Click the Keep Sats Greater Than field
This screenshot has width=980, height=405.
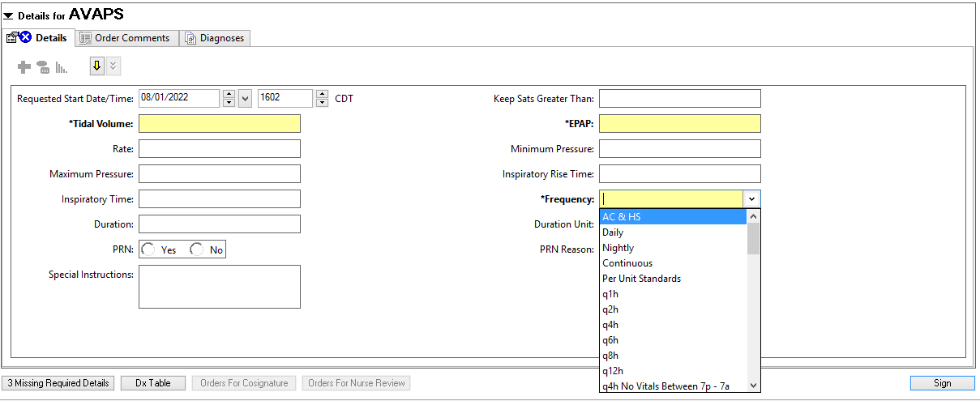(x=680, y=98)
